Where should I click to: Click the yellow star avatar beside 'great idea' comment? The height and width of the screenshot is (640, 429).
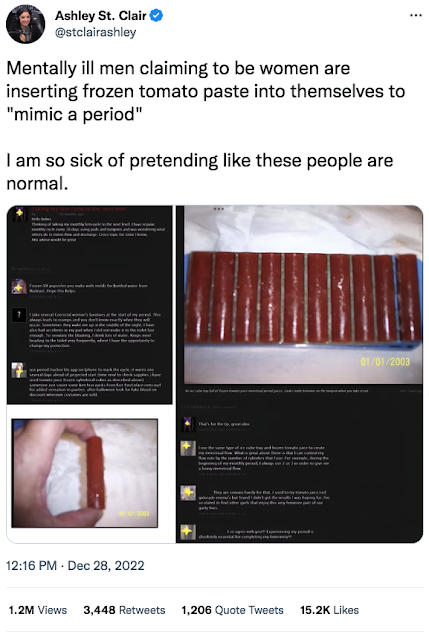188,424
